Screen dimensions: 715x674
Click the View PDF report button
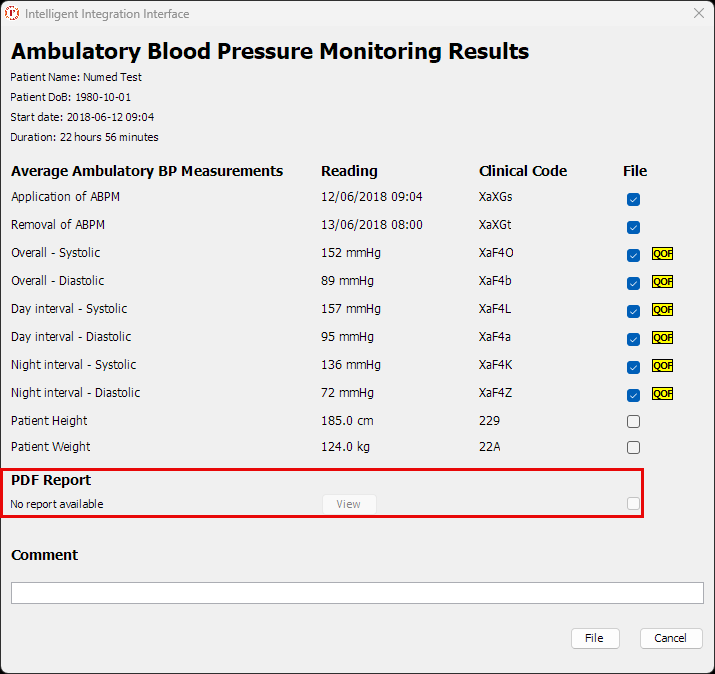pyautogui.click(x=349, y=504)
